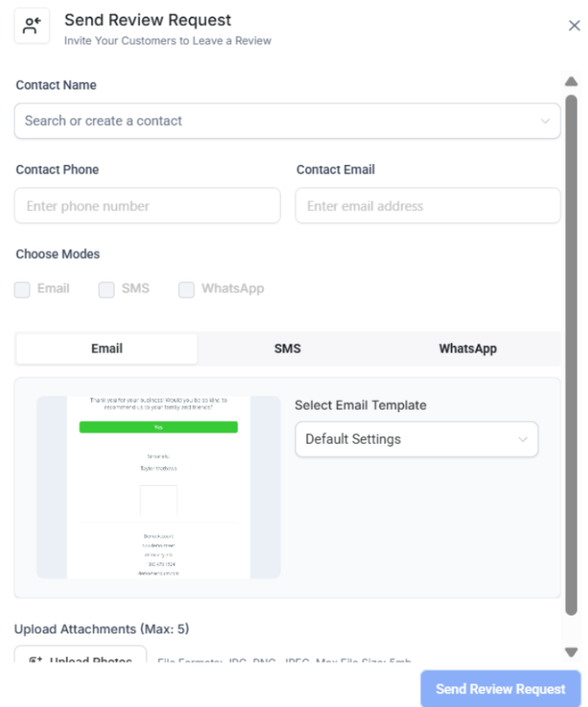
Task: Click the email template preview thumbnail
Action: tap(158, 487)
